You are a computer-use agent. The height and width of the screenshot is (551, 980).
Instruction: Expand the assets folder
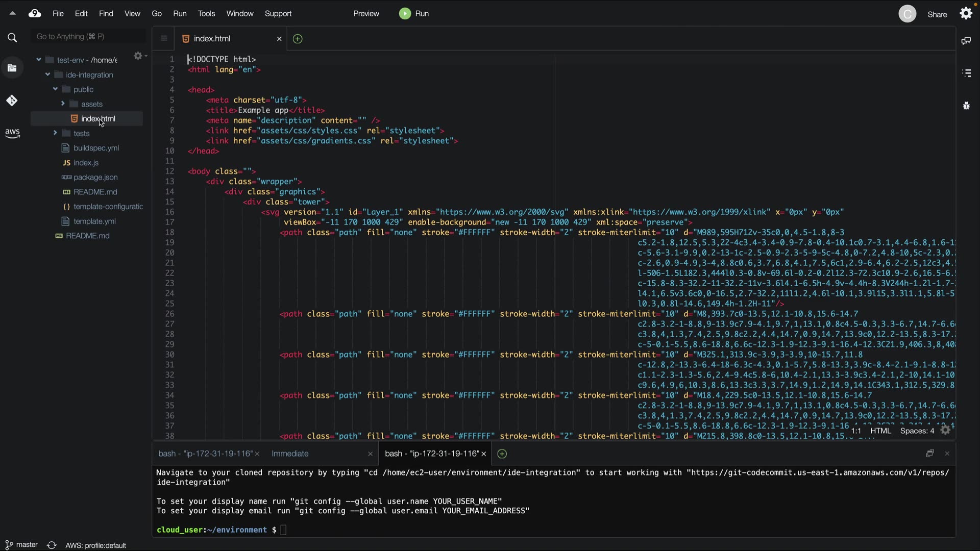63,104
